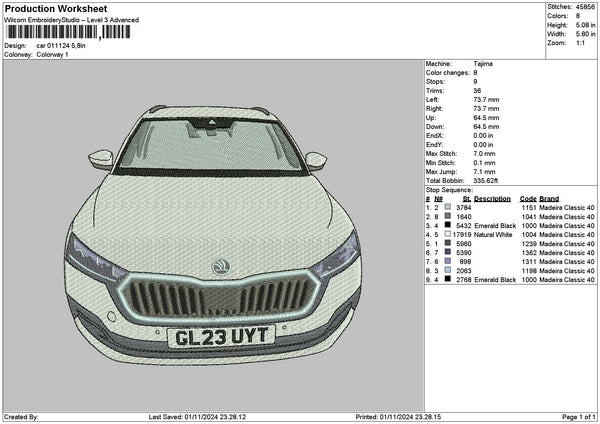This screenshot has width=600, height=424.
Task: Click the Up value 64.5 mm
Action: pos(486,117)
